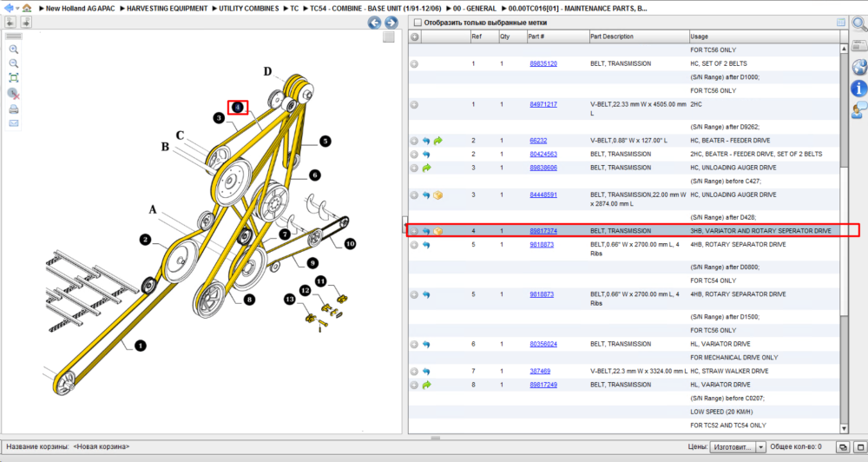Select callout 10 on the diagram
The width and height of the screenshot is (868, 462).
[x=350, y=244]
